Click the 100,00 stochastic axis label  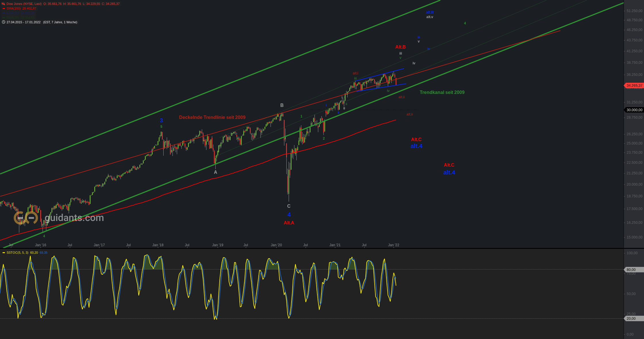click(632, 253)
